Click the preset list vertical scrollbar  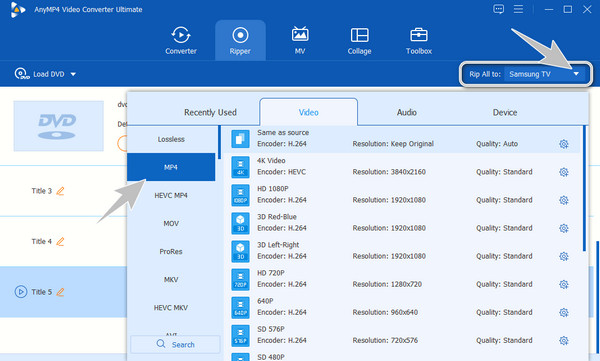coord(584,188)
